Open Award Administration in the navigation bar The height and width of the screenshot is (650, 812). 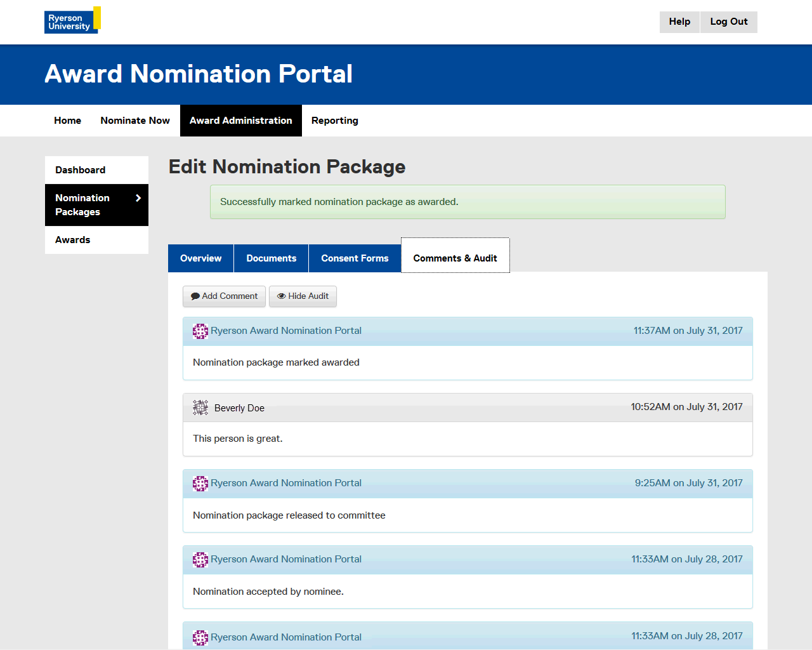click(x=240, y=121)
